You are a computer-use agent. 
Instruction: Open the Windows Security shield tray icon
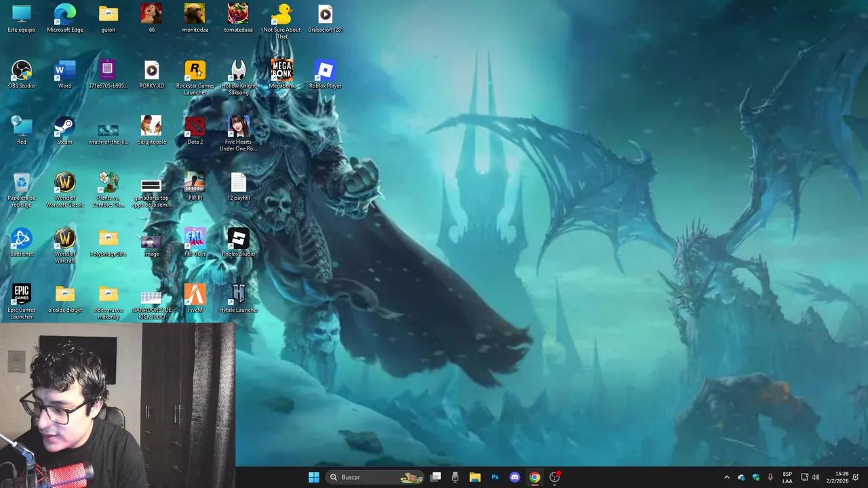point(755,477)
